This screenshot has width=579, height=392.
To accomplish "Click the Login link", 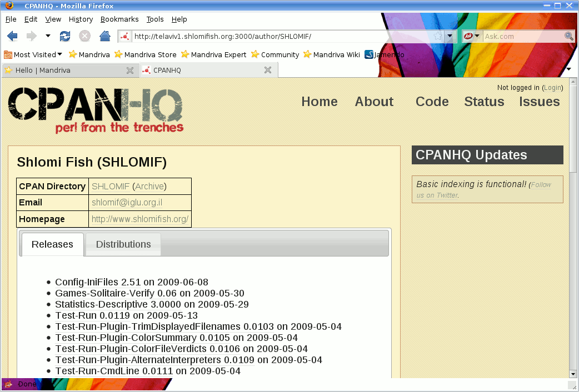I will (552, 88).
